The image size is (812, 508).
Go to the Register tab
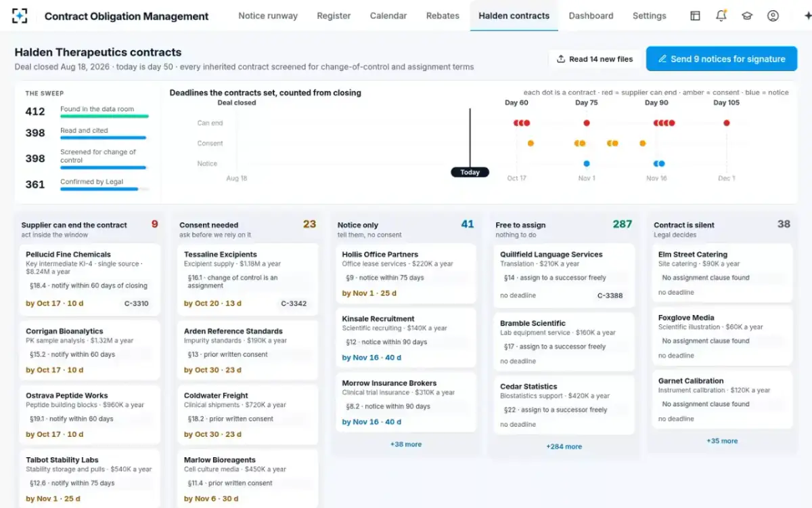point(334,16)
